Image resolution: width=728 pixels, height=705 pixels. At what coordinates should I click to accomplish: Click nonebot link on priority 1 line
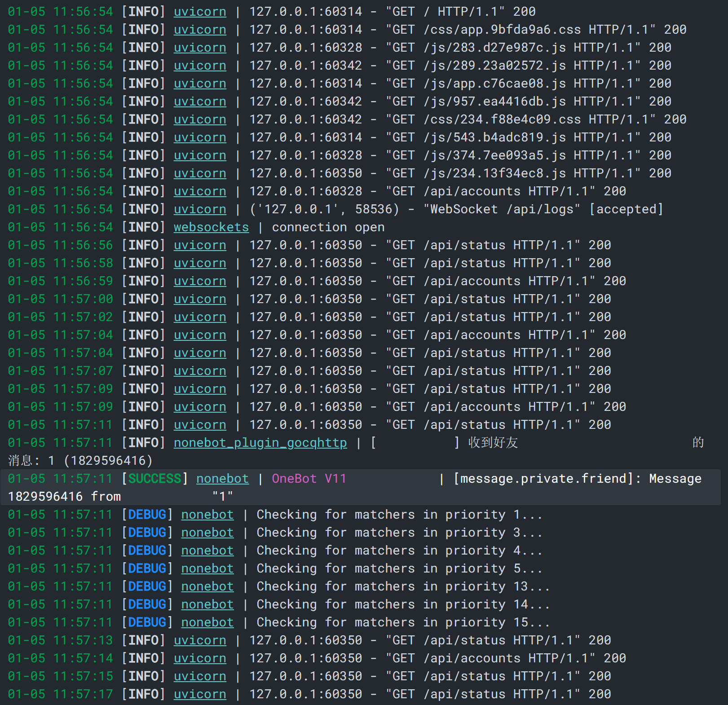[207, 515]
